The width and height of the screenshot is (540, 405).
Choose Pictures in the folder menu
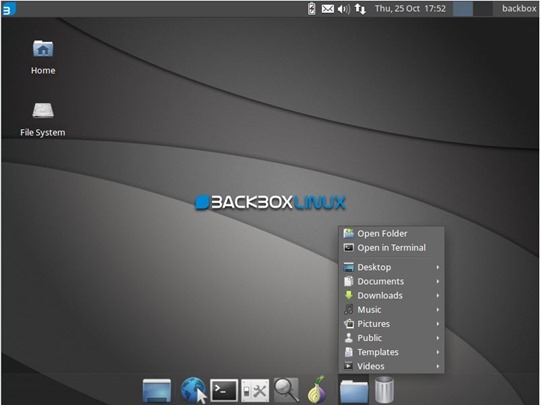coord(392,324)
